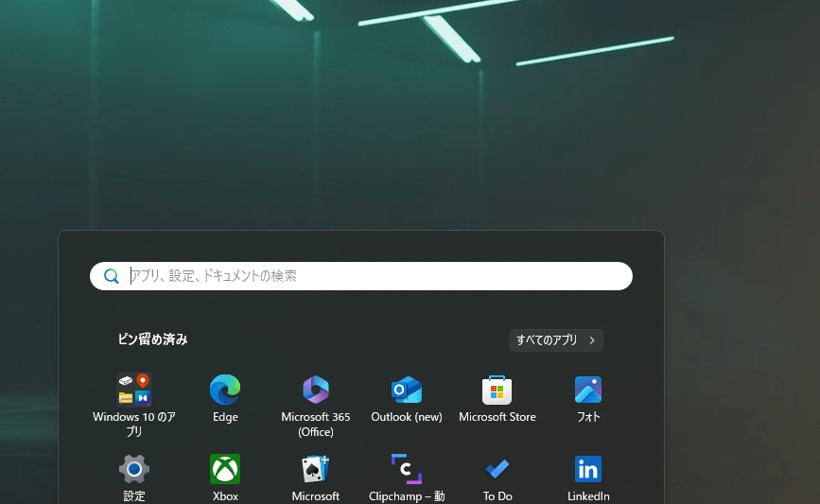Open Microsoft Solitaire cards icon
This screenshot has width=820, height=504.
tap(315, 469)
